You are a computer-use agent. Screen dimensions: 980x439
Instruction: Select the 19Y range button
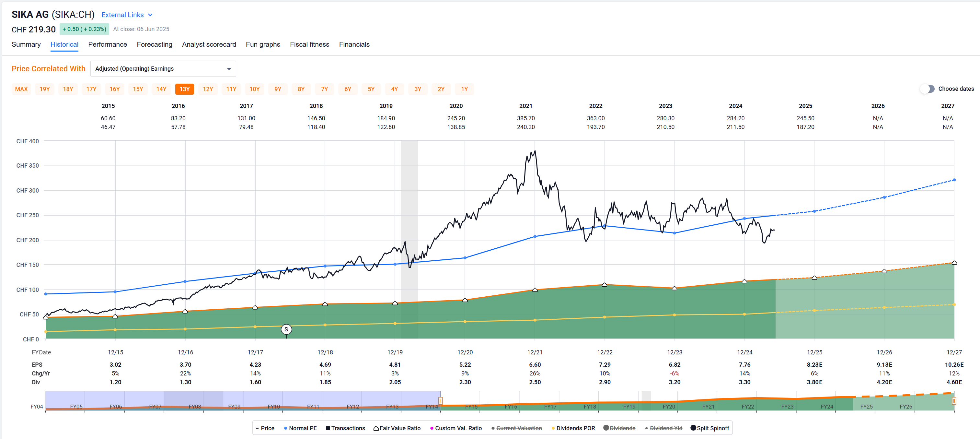(x=44, y=89)
